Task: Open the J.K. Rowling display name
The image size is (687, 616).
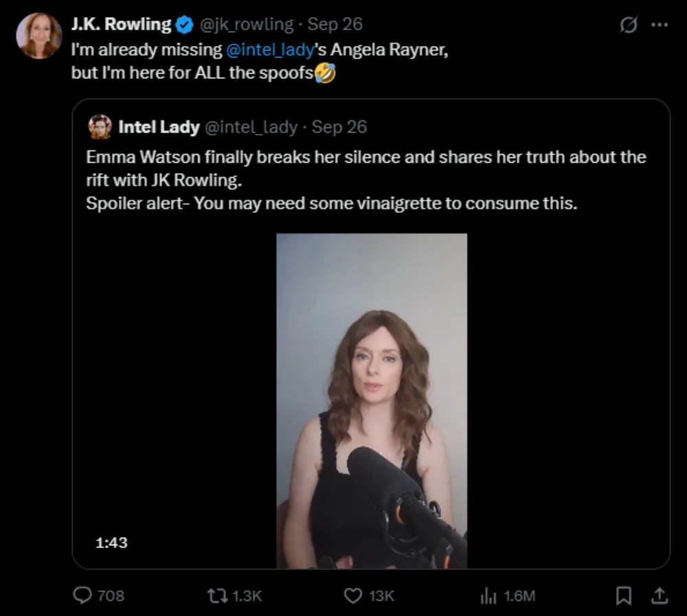Action: [121, 25]
